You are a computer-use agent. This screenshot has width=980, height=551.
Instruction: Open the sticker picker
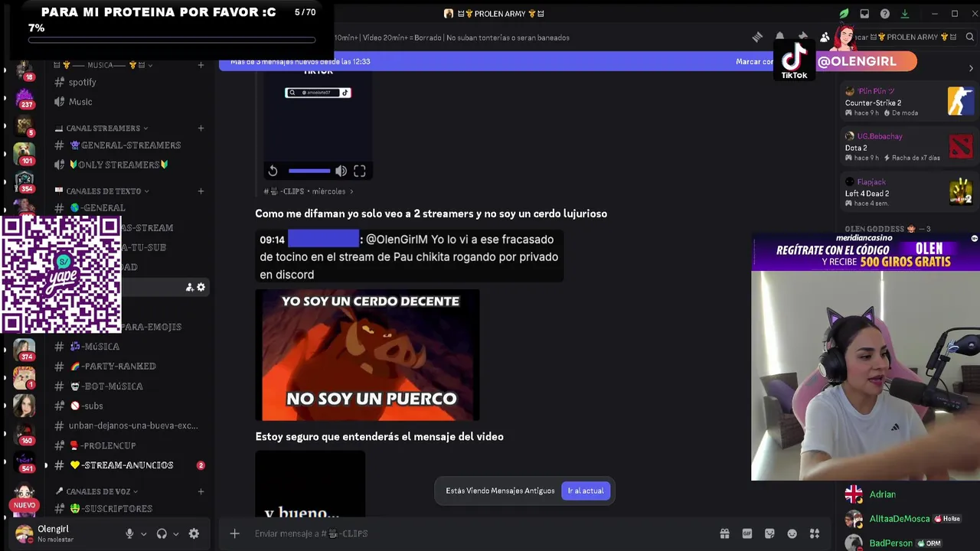click(x=769, y=533)
